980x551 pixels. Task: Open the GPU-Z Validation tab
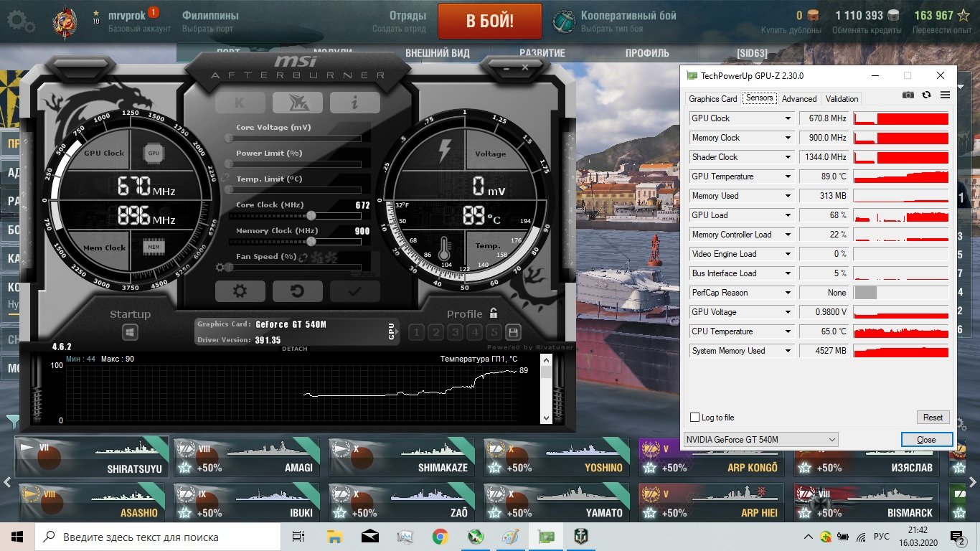coord(842,99)
